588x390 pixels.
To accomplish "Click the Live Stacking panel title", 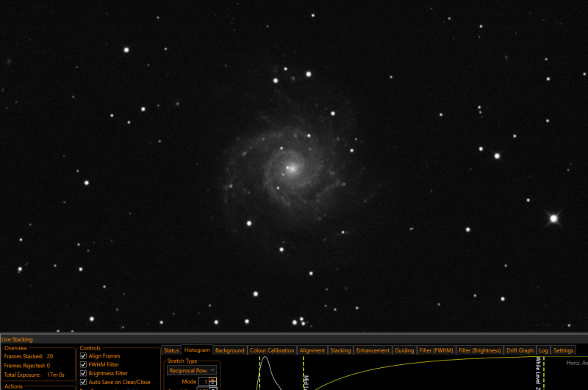I will pos(17,339).
